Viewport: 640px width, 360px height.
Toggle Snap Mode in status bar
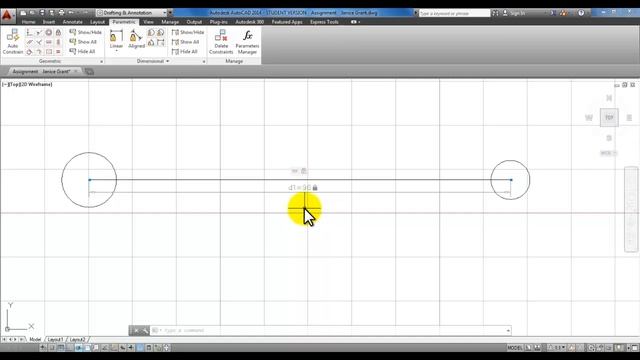(52, 348)
